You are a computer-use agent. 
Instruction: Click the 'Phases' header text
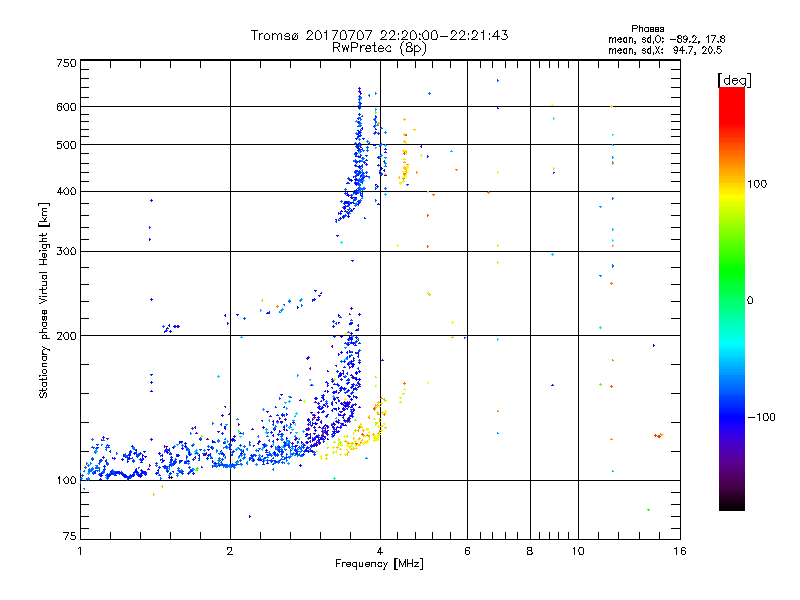pos(647,29)
